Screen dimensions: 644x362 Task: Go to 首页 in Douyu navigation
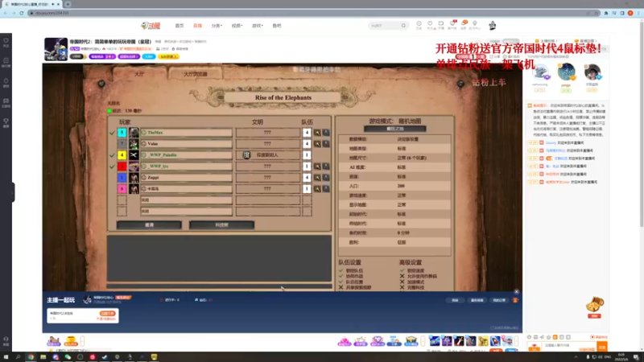pos(180,26)
